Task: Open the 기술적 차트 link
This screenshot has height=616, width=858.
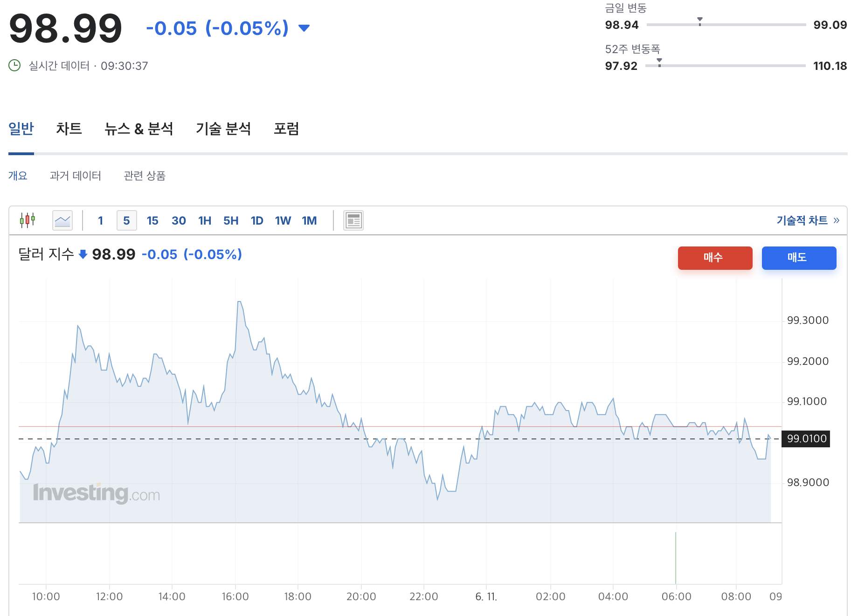Action: (x=808, y=220)
